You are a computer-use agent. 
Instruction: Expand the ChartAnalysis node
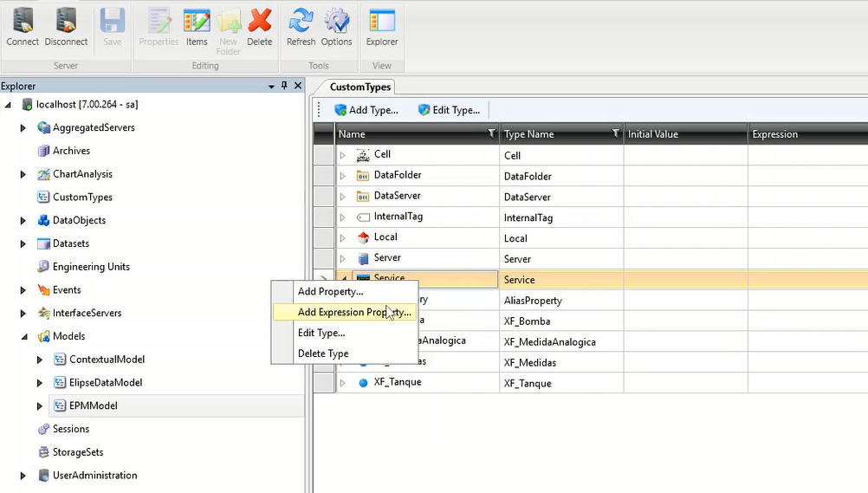23,174
